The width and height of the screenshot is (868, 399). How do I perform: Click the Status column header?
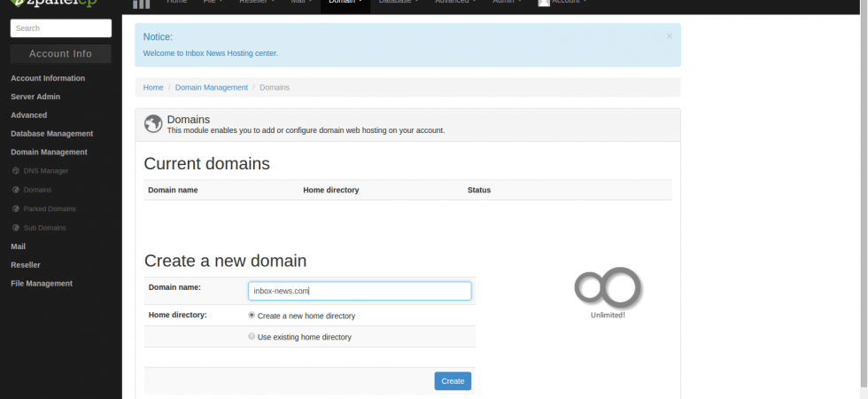point(479,190)
